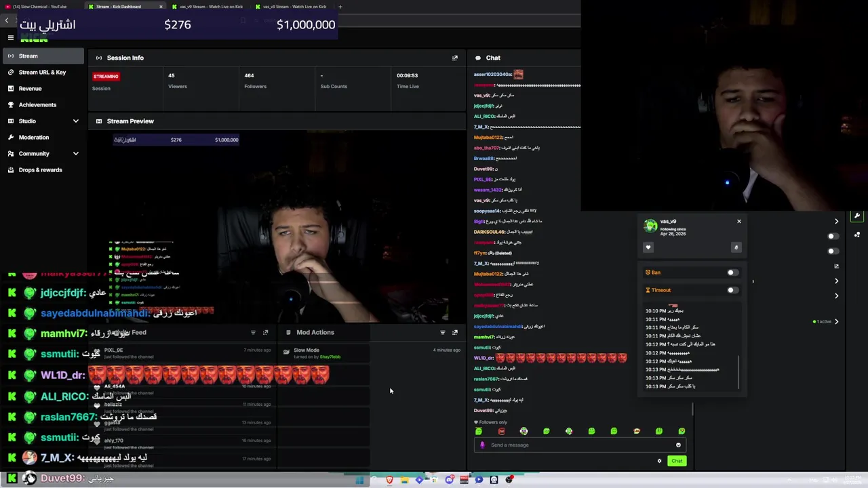Open the Revenue sidebar item
Viewport: 868px width, 488px height.
43,89
